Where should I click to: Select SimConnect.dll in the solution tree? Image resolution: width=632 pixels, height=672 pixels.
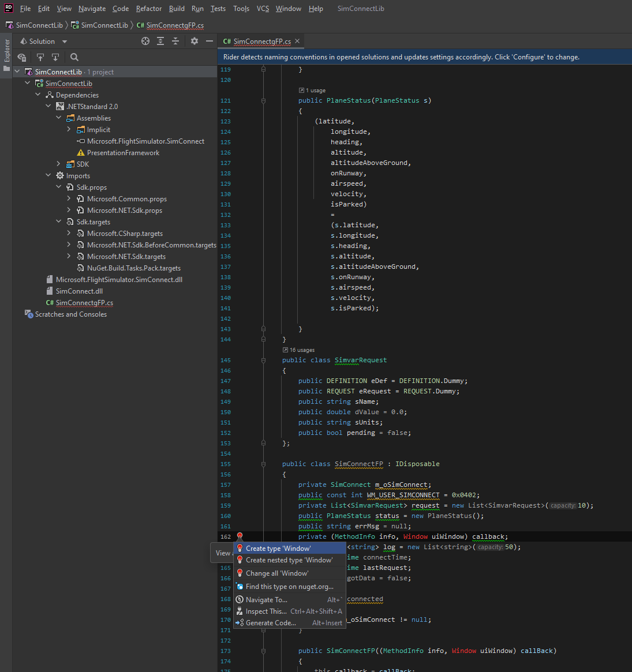pos(79,291)
